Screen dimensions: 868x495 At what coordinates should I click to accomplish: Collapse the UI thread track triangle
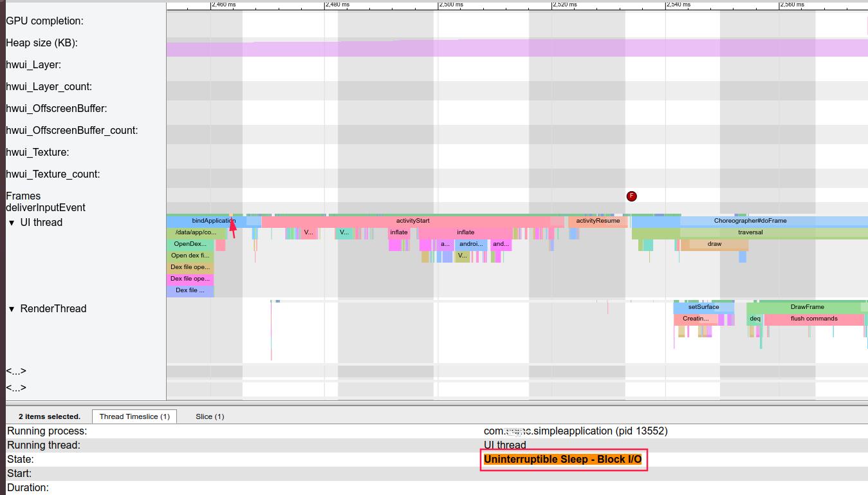click(11, 223)
